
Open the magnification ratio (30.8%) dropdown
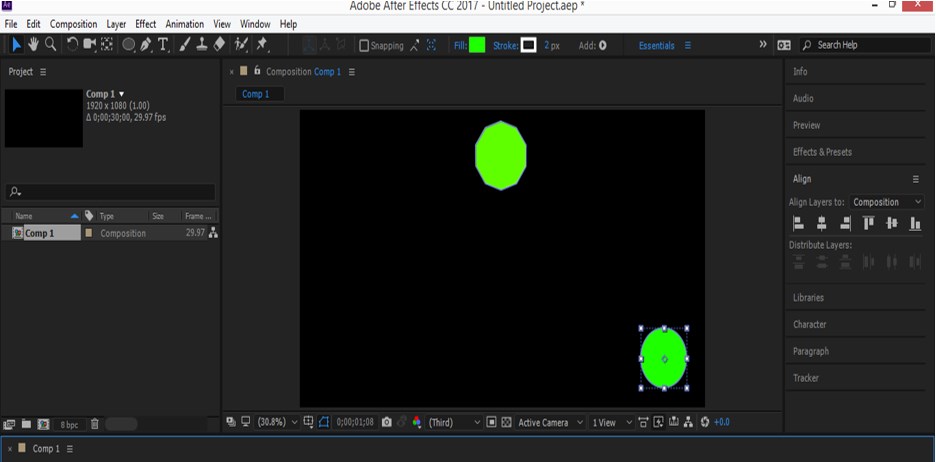click(277, 422)
